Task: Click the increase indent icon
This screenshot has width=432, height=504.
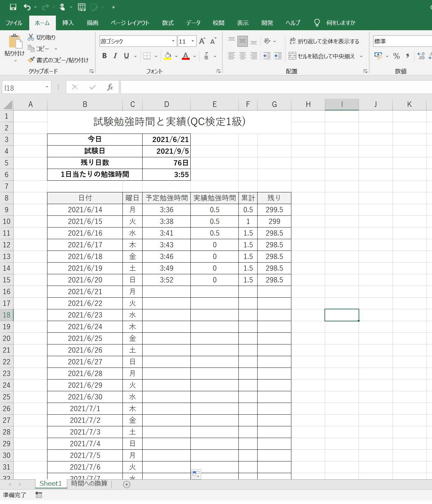Action: pyautogui.click(x=278, y=56)
